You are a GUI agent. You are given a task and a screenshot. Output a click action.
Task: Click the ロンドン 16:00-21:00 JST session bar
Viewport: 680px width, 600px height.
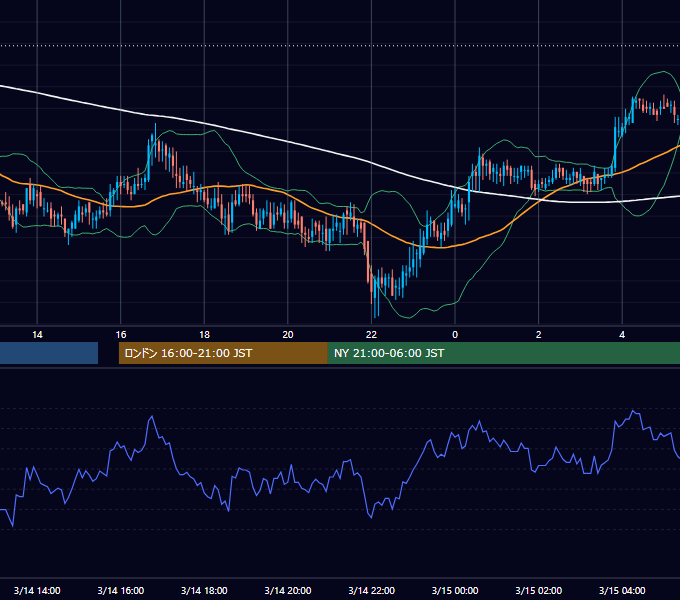coord(223,353)
